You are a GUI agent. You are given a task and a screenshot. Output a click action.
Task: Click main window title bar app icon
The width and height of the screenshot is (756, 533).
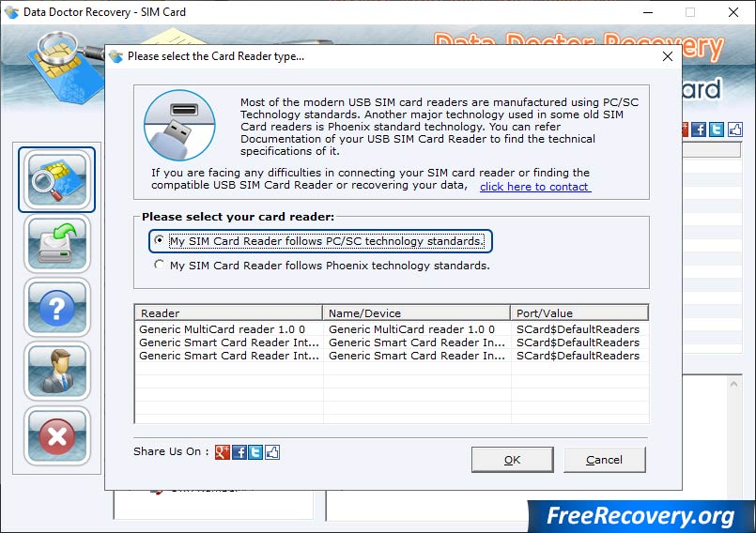11,12
